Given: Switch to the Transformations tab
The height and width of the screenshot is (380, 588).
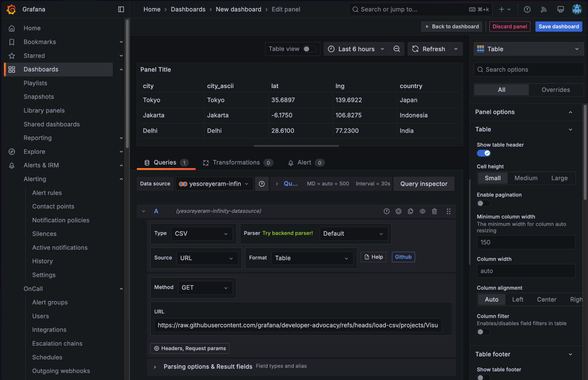Looking at the screenshot, I should [x=236, y=162].
